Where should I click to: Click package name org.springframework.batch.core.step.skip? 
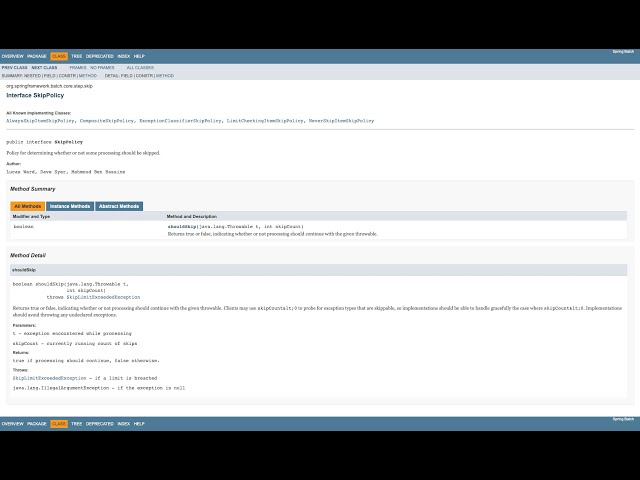[49, 86]
